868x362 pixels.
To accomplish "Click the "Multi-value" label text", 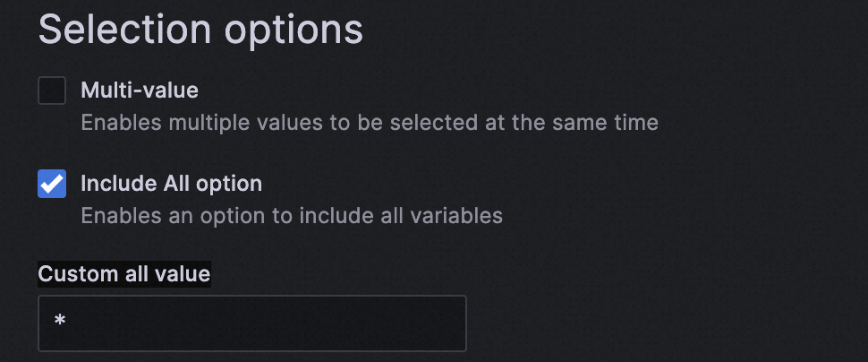I will (140, 90).
